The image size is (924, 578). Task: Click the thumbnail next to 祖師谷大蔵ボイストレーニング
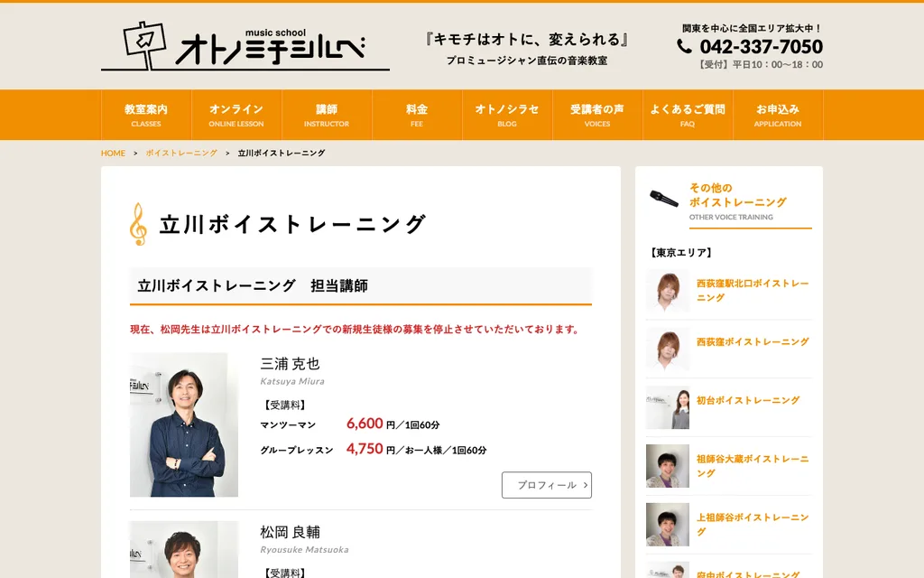668,465
